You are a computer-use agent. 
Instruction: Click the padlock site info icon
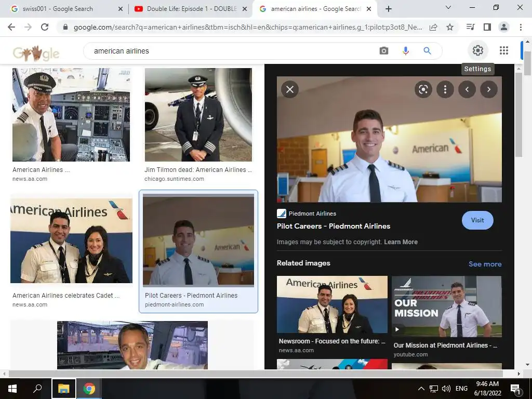[x=65, y=27]
